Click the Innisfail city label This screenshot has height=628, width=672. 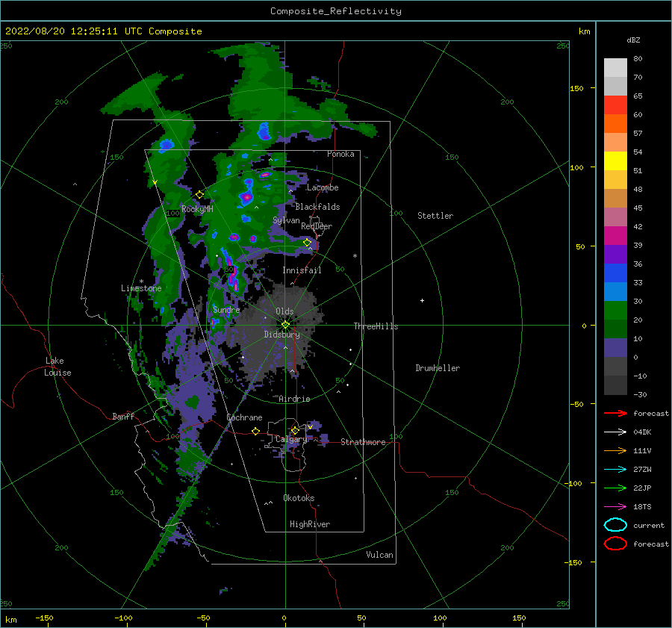302,270
